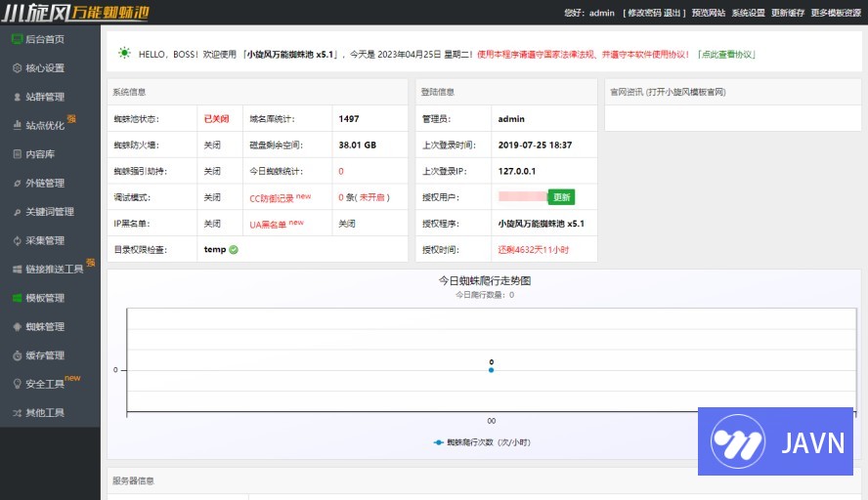Click the 模板管理 green icon
The image size is (868, 500).
tap(18, 298)
